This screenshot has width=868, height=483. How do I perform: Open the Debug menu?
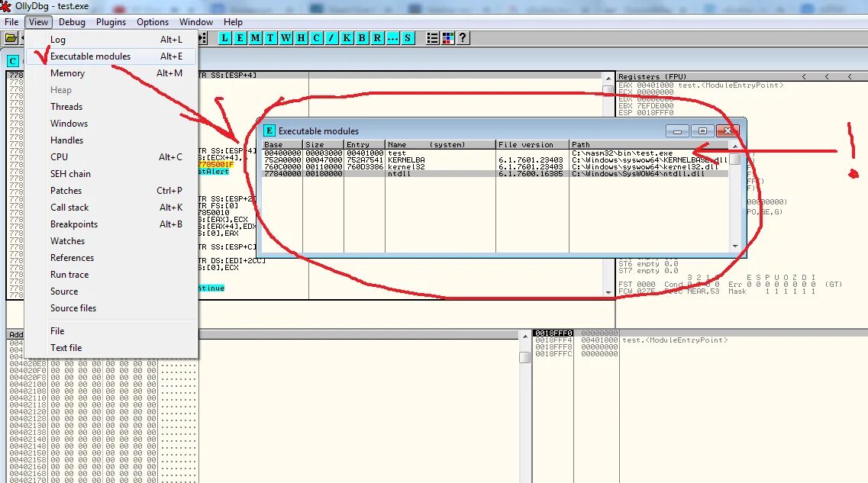72,21
